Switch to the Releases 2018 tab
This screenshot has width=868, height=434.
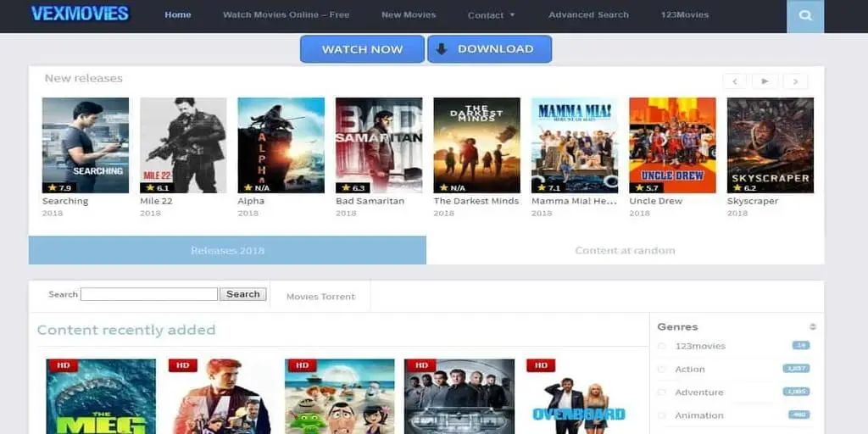tap(227, 250)
